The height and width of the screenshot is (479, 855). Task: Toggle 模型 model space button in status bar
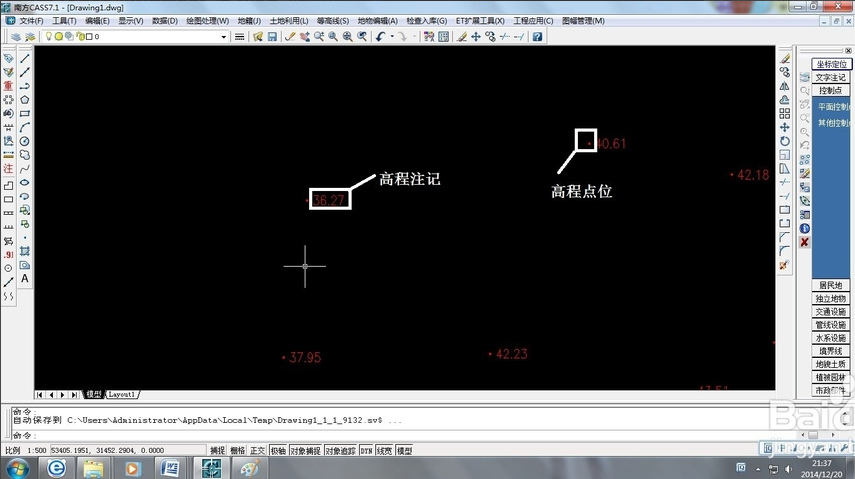404,451
